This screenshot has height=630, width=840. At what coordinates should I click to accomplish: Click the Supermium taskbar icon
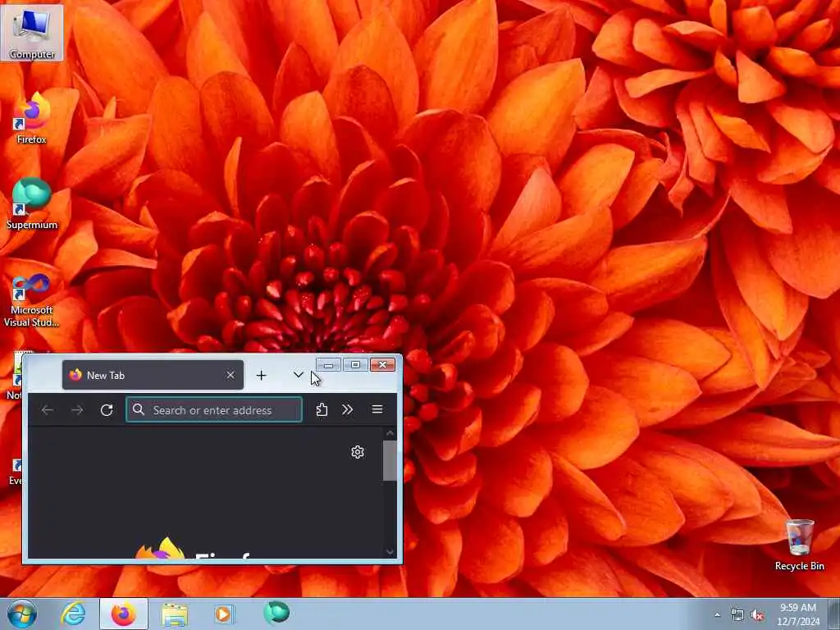click(276, 612)
